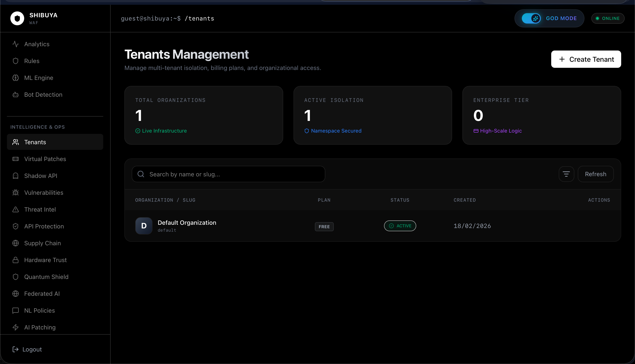Screen dimensions: 635x364
Task: Click the Default Organization D avatar
Action: (144, 226)
